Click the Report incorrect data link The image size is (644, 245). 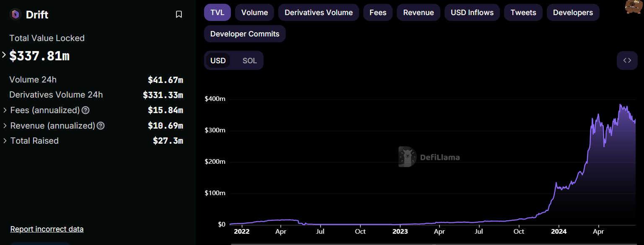click(x=47, y=229)
